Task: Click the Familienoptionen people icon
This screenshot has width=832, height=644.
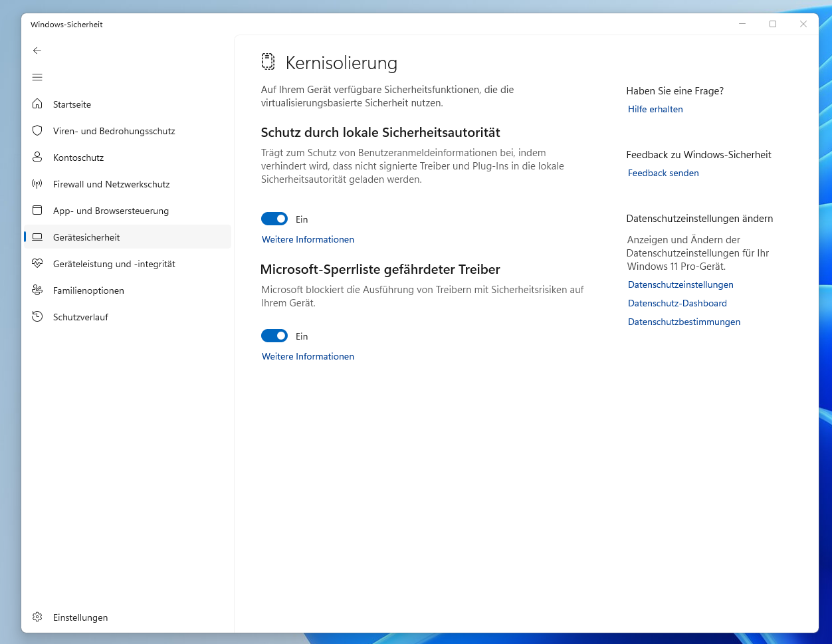Action: pyautogui.click(x=37, y=290)
